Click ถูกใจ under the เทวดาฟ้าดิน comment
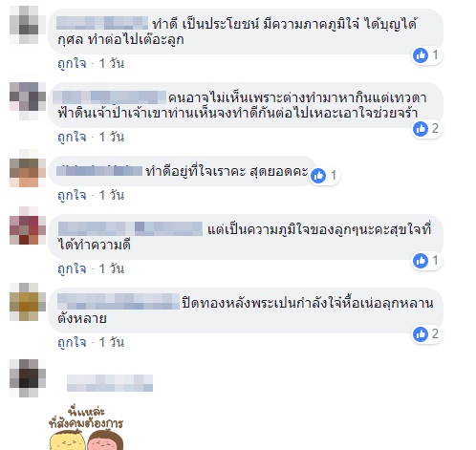The width and height of the screenshot is (476, 450). [72, 137]
